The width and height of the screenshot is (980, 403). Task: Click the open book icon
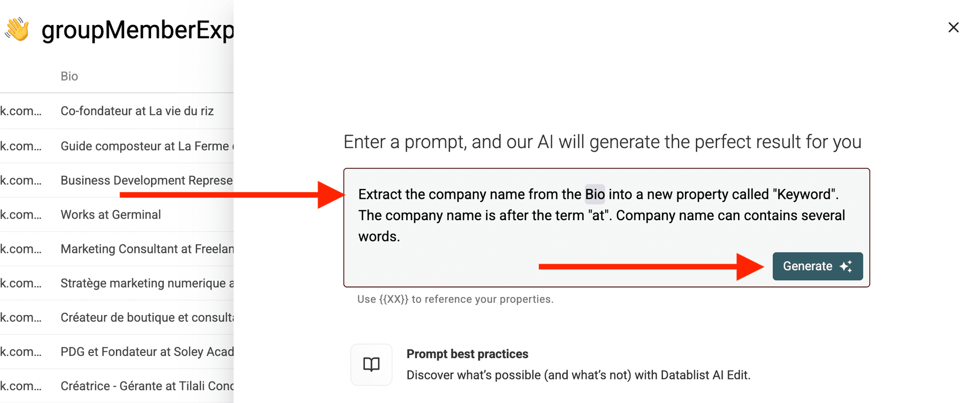pos(371,364)
